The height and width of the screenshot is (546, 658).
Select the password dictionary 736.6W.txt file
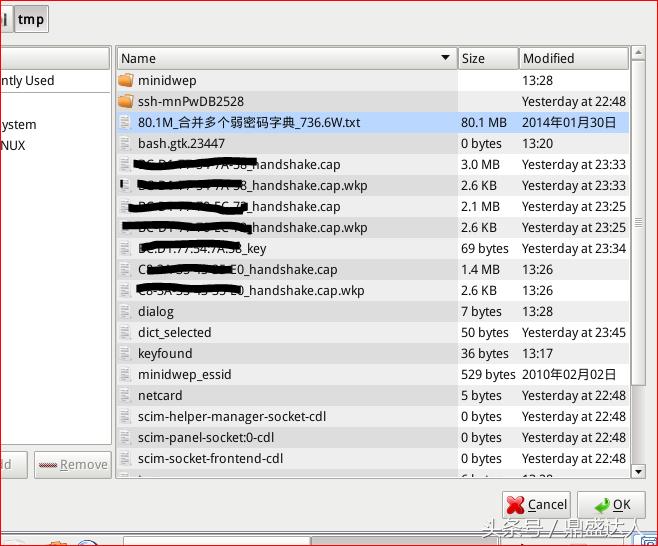pos(249,122)
